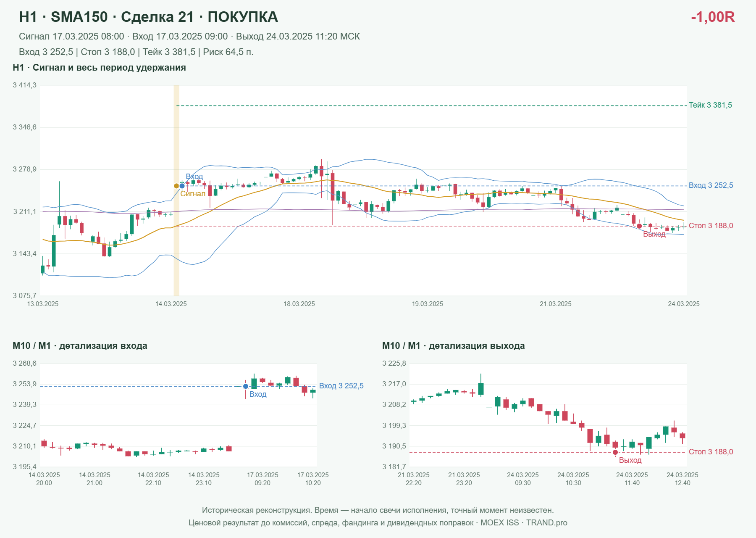Screen dimensions: 756x538
Task: Click the title 'H1 · SMA150 · Сделка 21 · ПОКУПКА'
Action: tap(149, 17)
